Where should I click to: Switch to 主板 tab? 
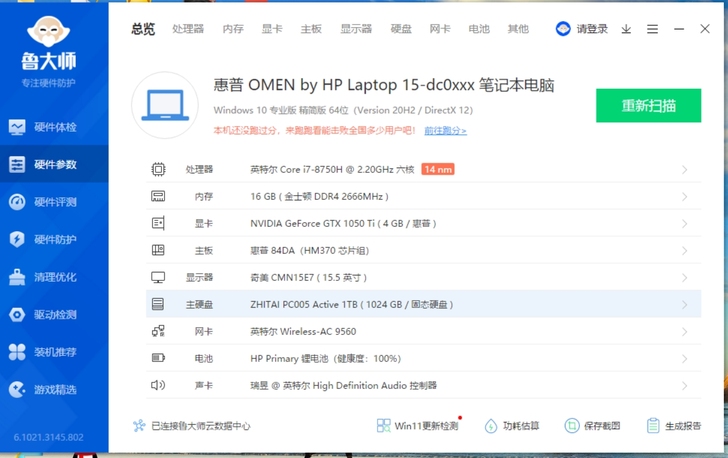311,29
